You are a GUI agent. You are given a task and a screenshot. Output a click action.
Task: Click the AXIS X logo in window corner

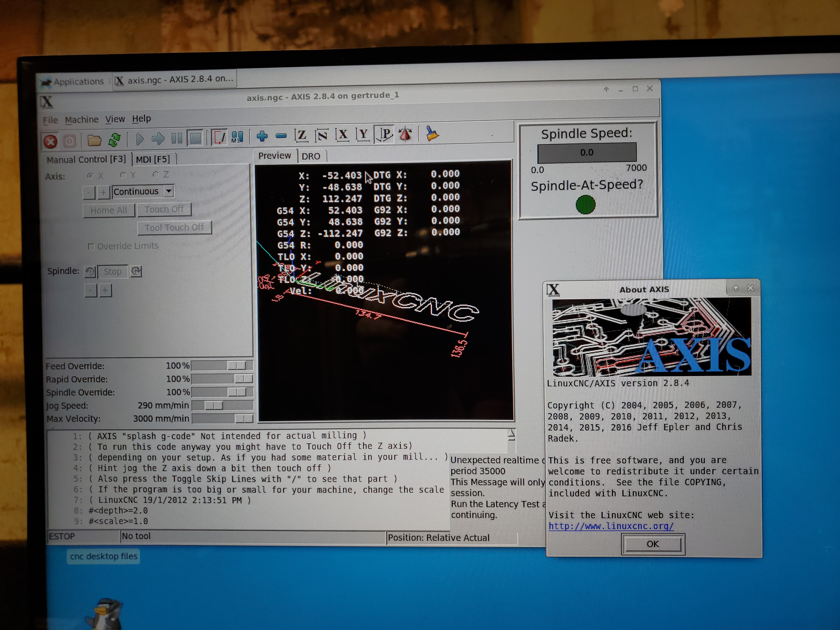pos(47,102)
